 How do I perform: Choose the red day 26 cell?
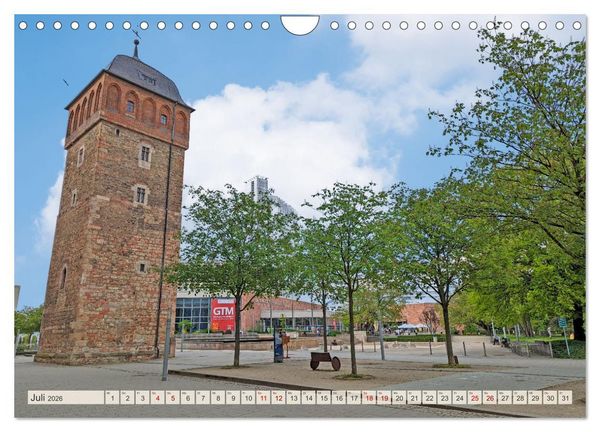tap(490, 397)
